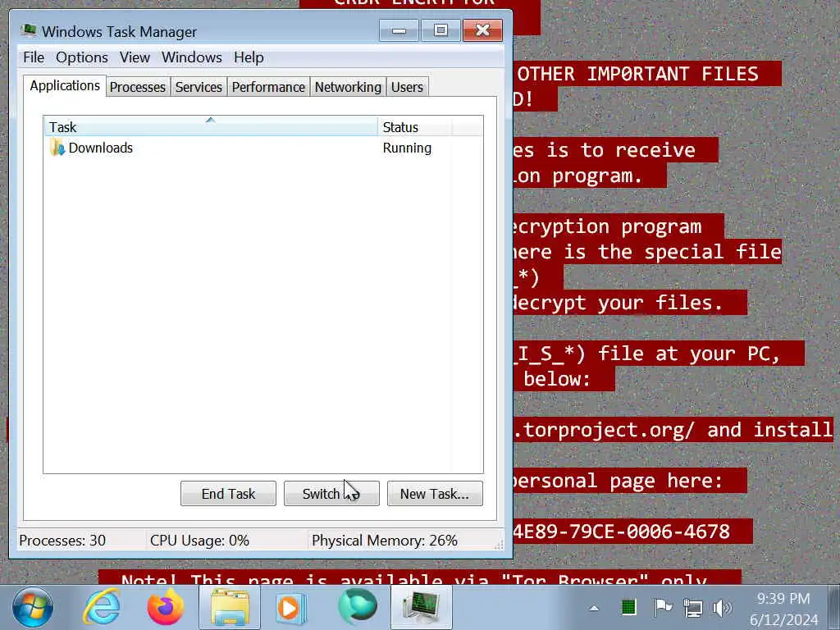
Task: Open the View menu
Action: 135,57
